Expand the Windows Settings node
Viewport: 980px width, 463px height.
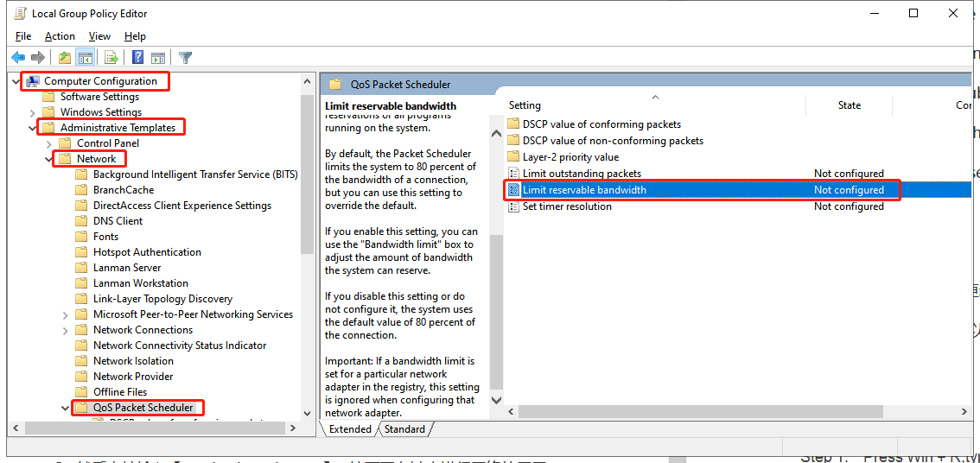point(33,112)
